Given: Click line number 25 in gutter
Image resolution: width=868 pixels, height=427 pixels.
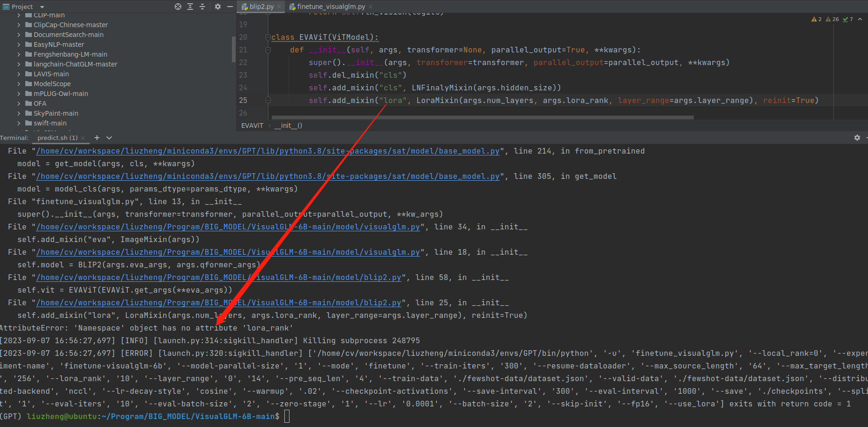Looking at the screenshot, I should point(243,100).
